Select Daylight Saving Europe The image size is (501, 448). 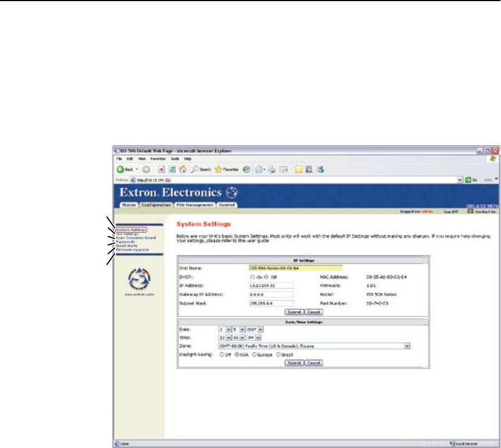point(255,355)
